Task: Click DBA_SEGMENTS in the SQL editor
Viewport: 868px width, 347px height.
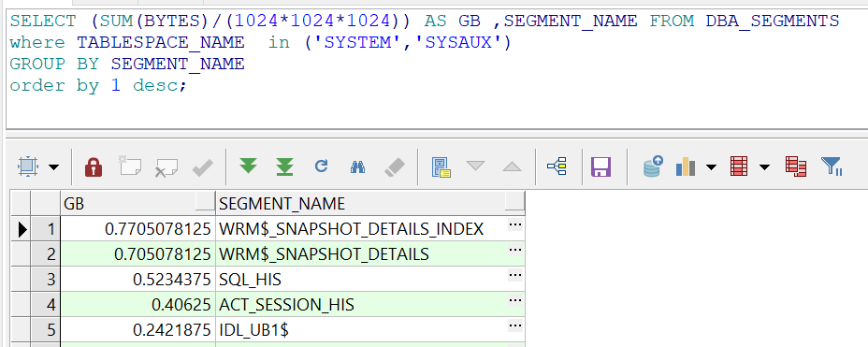Action: coord(773,22)
